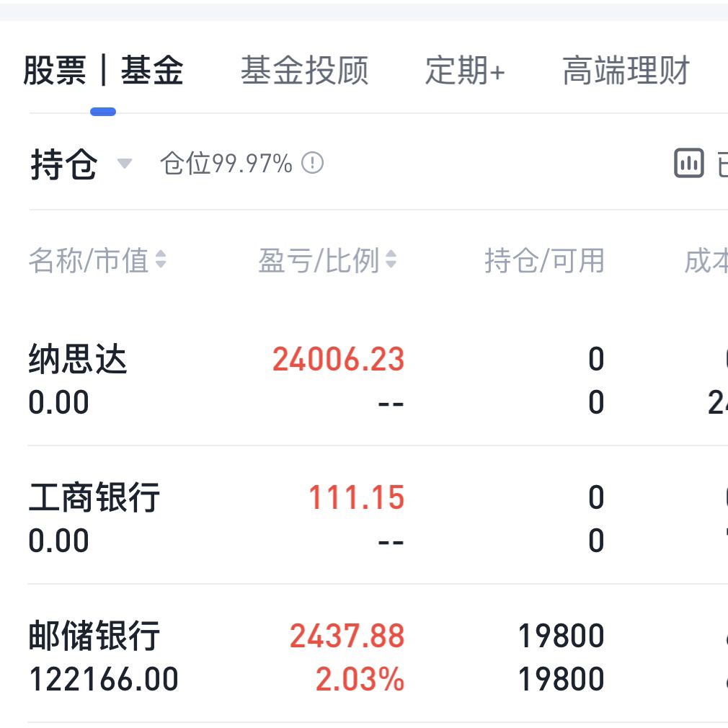Click the 盈亏/比例 column header text
This screenshot has width=728, height=728.
click(319, 260)
